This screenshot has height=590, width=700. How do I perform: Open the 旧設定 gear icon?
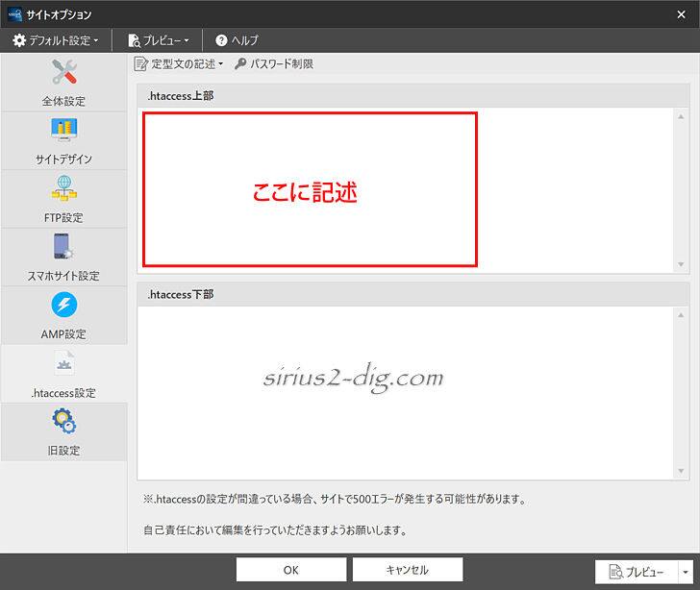coord(64,422)
